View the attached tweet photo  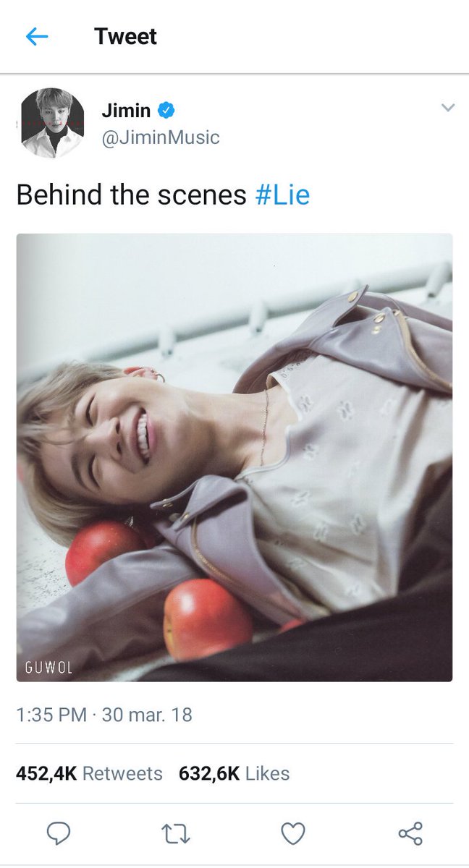point(234,457)
